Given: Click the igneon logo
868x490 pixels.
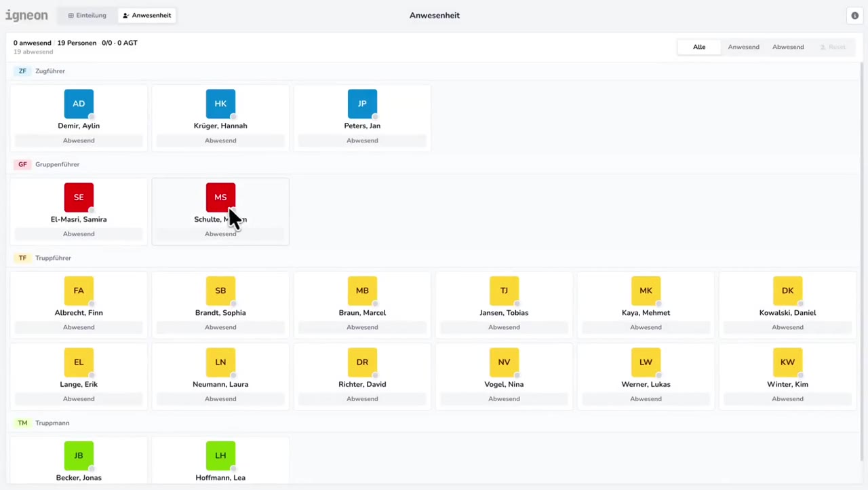Looking at the screenshot, I should pos(26,16).
